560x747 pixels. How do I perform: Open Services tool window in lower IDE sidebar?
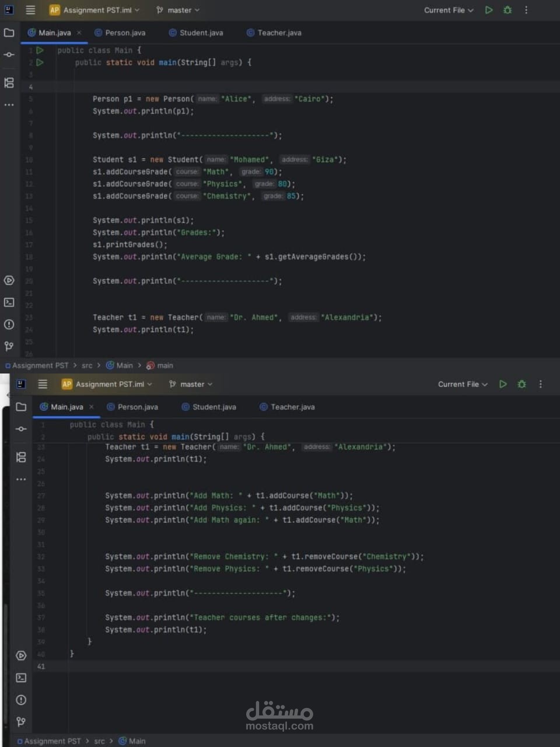(x=21, y=656)
